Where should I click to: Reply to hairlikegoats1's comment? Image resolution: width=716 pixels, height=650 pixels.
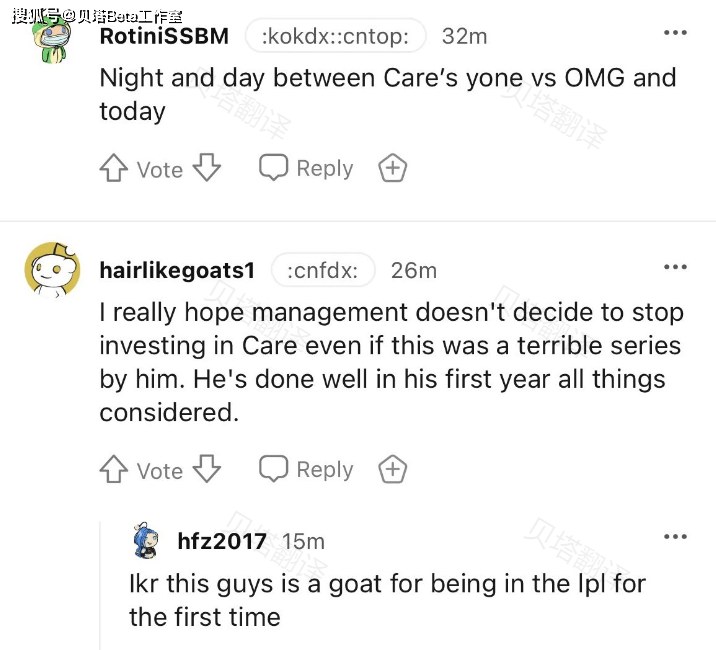pos(306,469)
